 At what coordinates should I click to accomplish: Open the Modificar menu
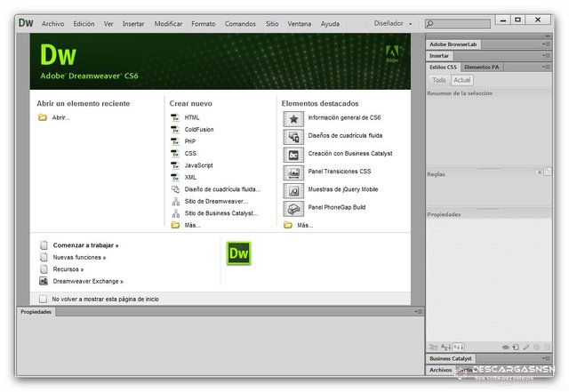tap(168, 24)
